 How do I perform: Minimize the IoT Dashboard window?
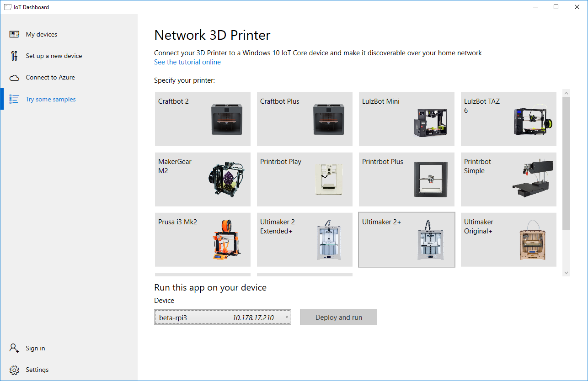click(x=535, y=7)
